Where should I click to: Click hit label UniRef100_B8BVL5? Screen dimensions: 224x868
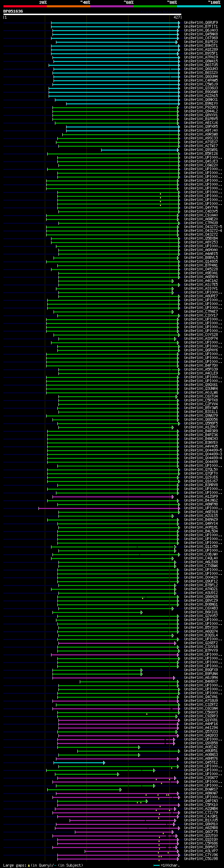click(201, 257)
